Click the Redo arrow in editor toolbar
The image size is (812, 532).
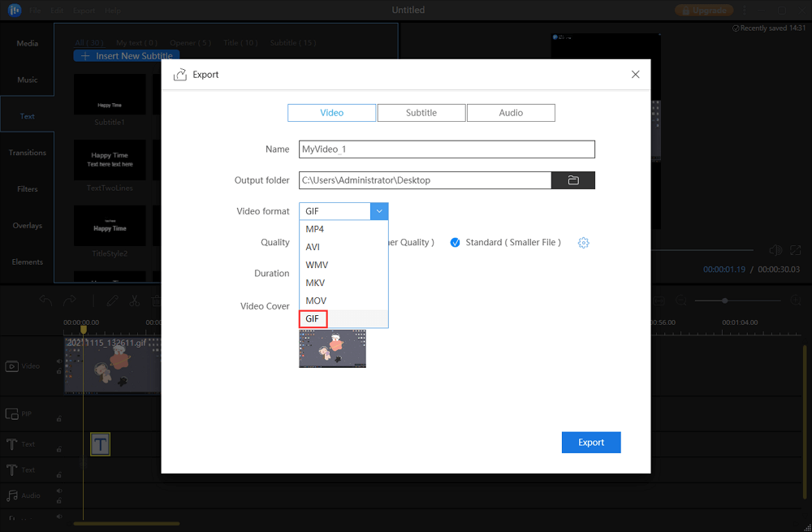click(x=69, y=301)
